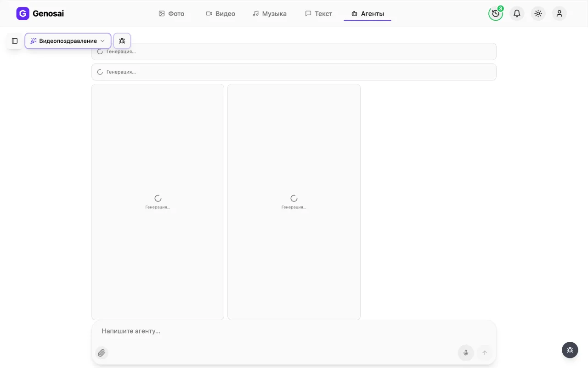Attach a file with the paperclip icon

pyautogui.click(x=102, y=353)
